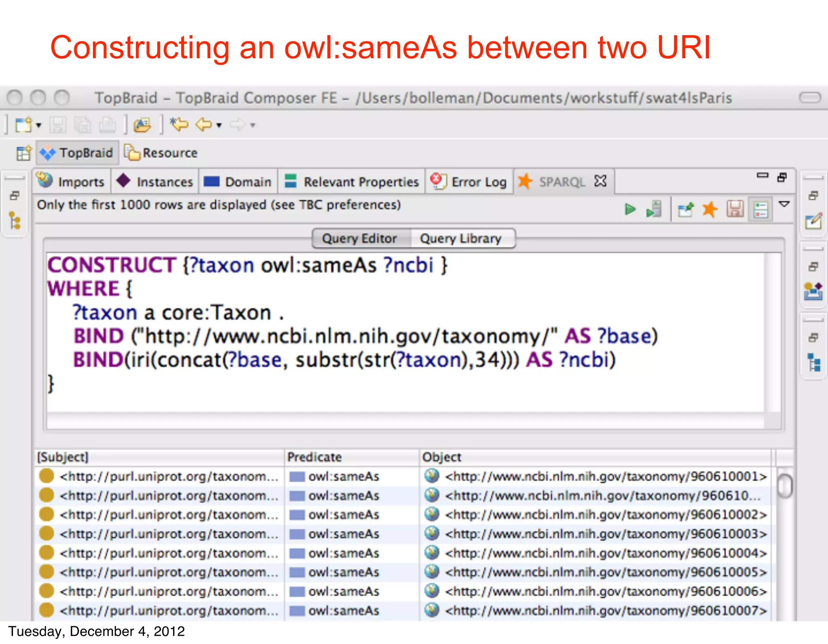Minimize the SPARQL view panel
The height and width of the screenshot is (644, 828).
click(763, 175)
